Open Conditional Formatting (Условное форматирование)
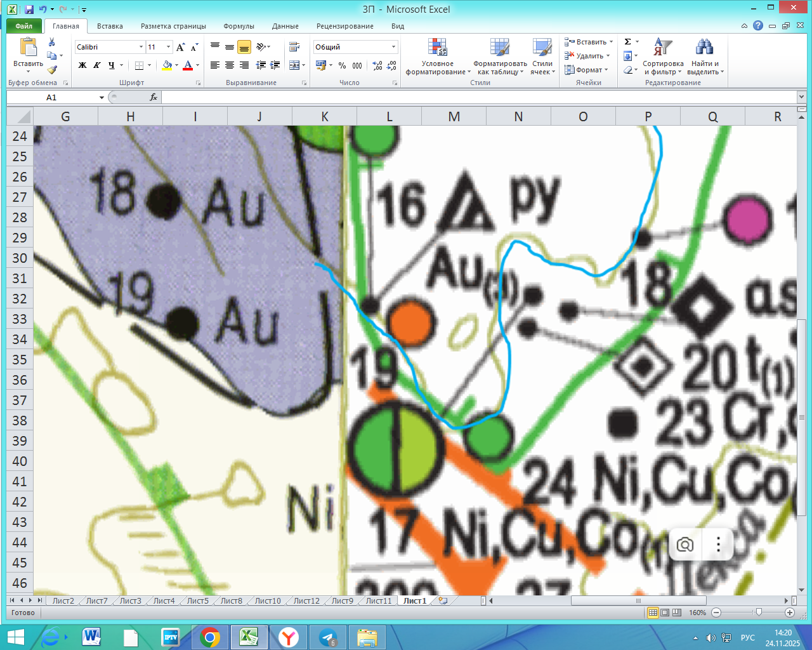The width and height of the screenshot is (812, 650). click(438, 57)
